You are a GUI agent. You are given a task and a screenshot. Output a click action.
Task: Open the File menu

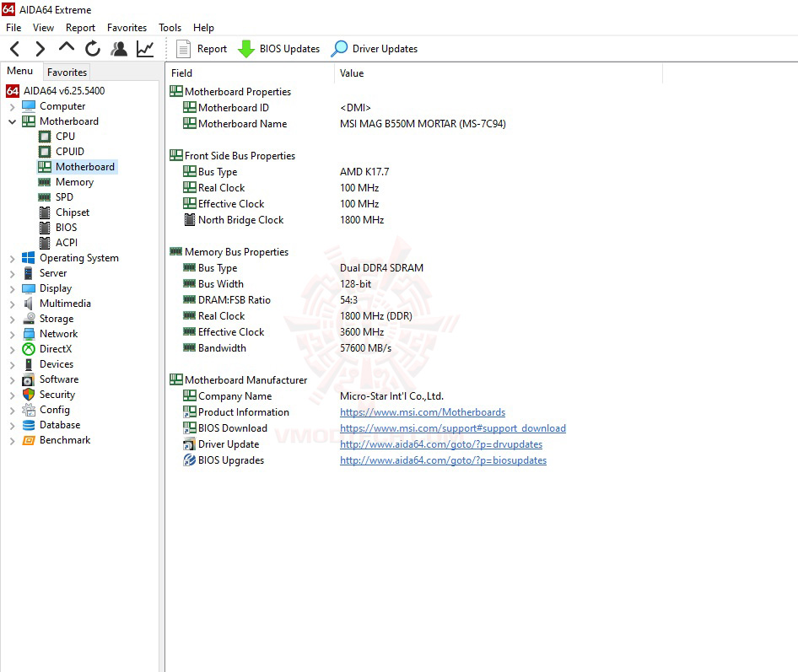coord(13,28)
